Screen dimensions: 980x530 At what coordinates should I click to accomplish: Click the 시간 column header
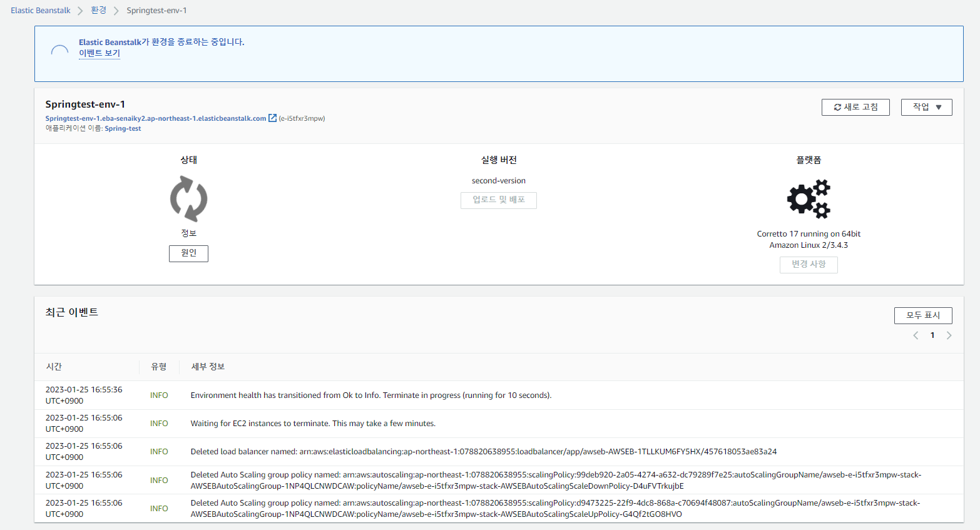pos(54,367)
